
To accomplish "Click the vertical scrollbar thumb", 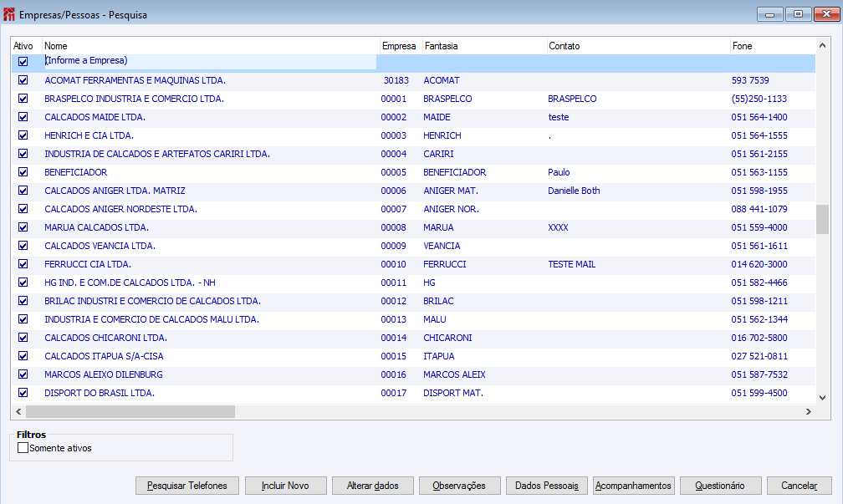I will point(823,219).
